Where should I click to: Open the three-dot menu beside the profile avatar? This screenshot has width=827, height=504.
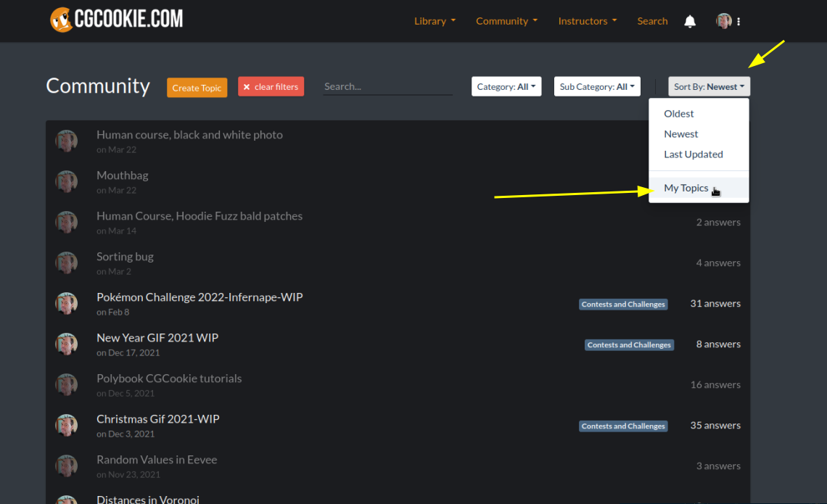point(738,21)
